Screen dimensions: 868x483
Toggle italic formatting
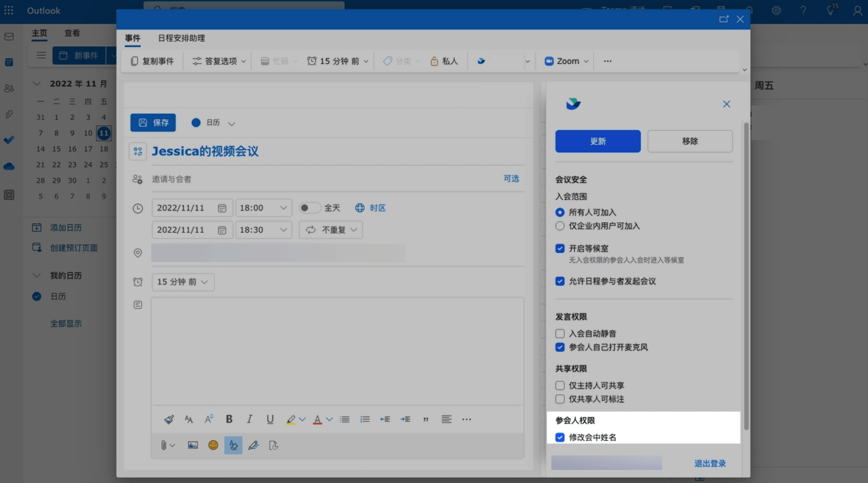point(250,419)
